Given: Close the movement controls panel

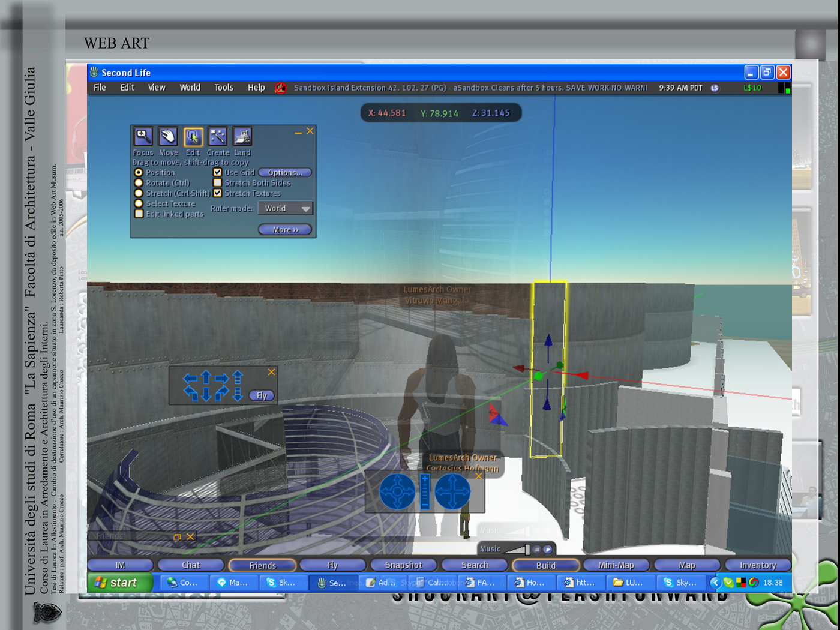Looking at the screenshot, I should [x=271, y=372].
